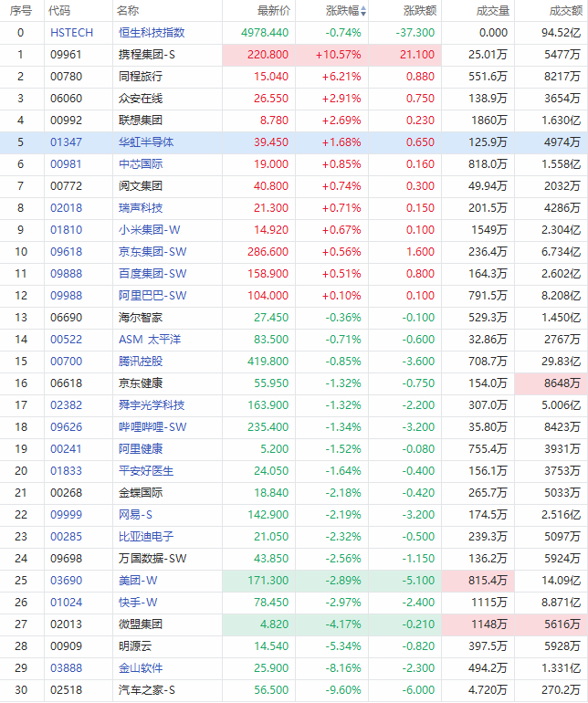
Task: Click stock code 02518
Action: pos(66,690)
